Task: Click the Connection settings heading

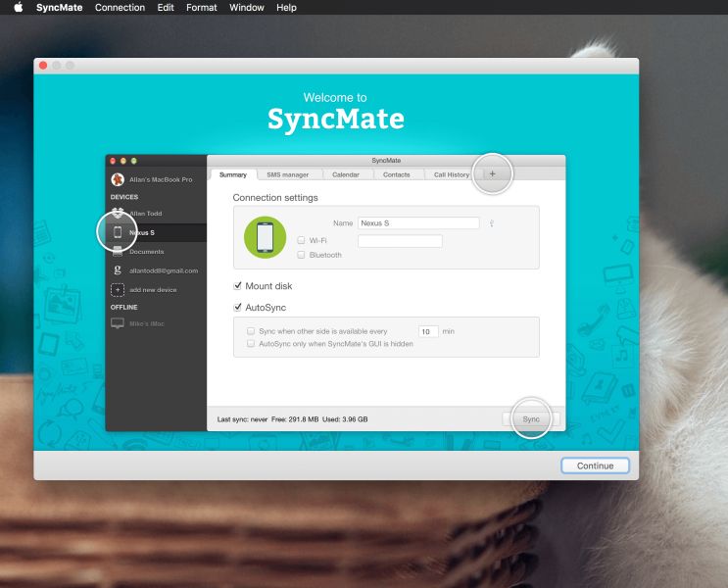Action: [x=275, y=198]
